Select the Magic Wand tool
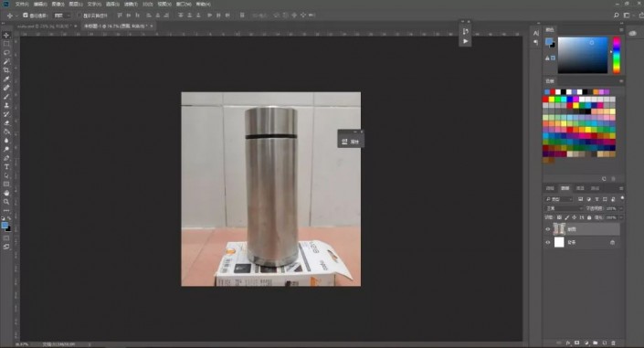Image resolution: width=644 pixels, height=348 pixels. click(6, 61)
